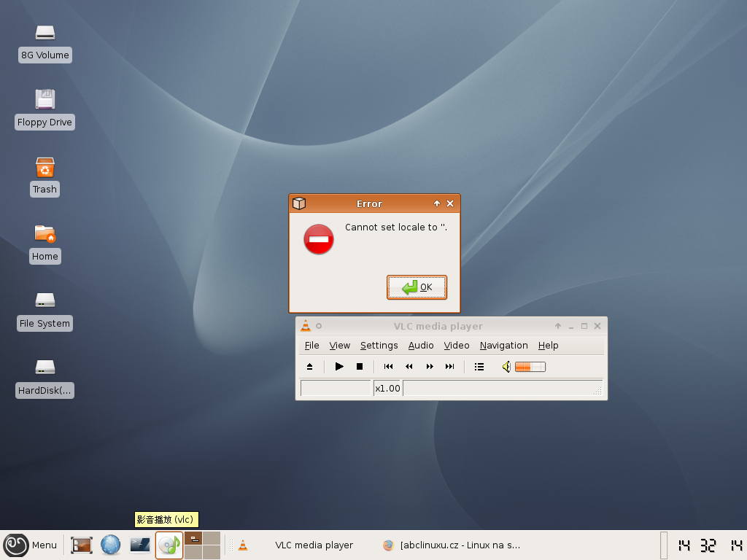Switch to the bottom-left workspace in pager
The width and height of the screenshot is (747, 560).
coord(193,553)
